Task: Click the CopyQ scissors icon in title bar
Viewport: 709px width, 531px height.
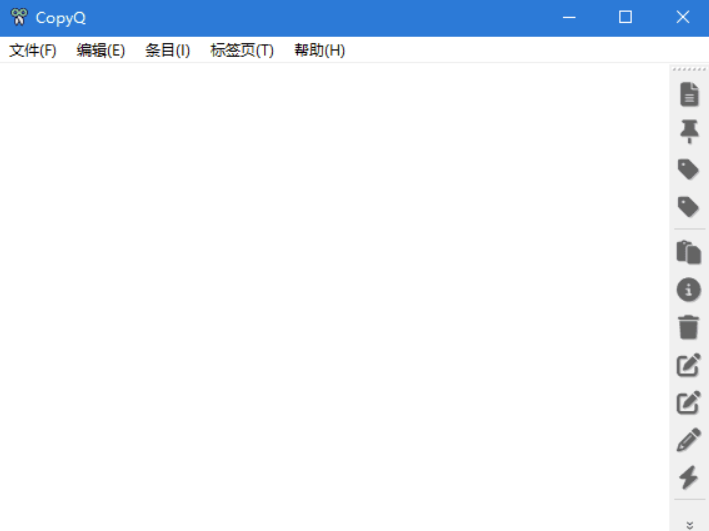Action: [18, 17]
